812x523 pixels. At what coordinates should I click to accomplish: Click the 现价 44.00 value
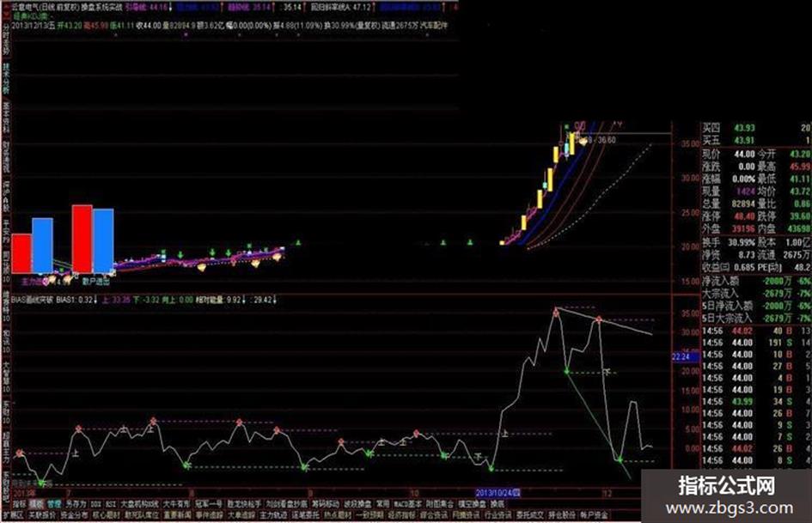pyautogui.click(x=744, y=154)
